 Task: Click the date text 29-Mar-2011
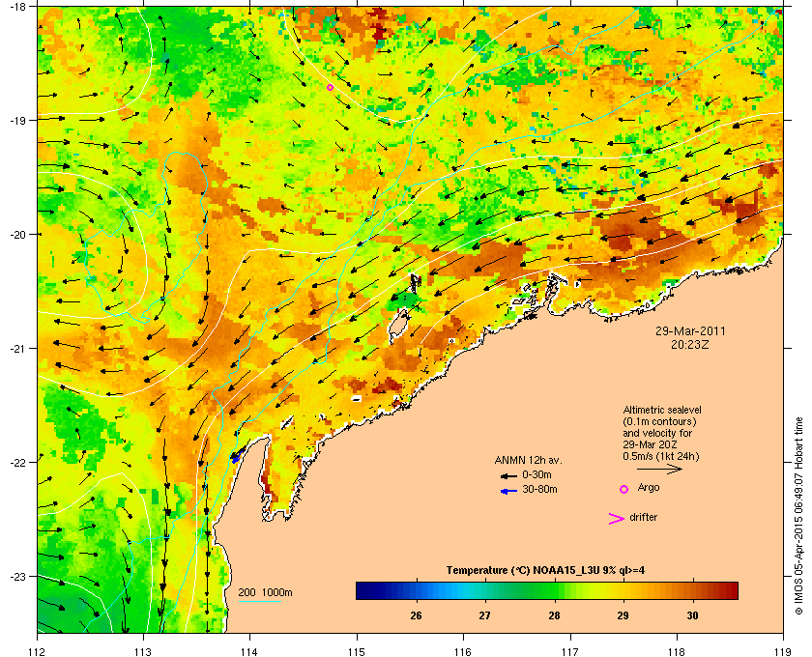click(x=690, y=331)
